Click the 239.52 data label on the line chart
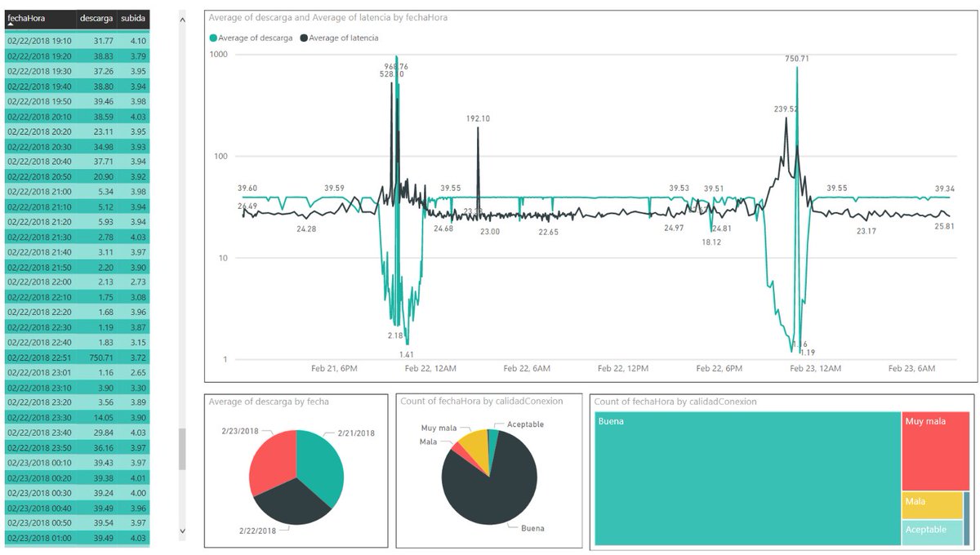This screenshot has width=980, height=555. pos(787,109)
